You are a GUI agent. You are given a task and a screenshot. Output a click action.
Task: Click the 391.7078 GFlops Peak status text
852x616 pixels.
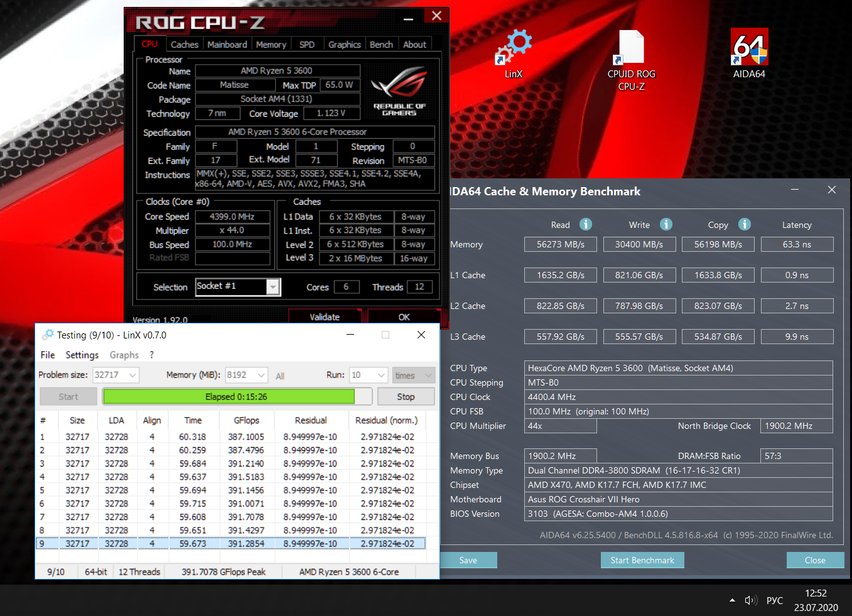click(224, 572)
